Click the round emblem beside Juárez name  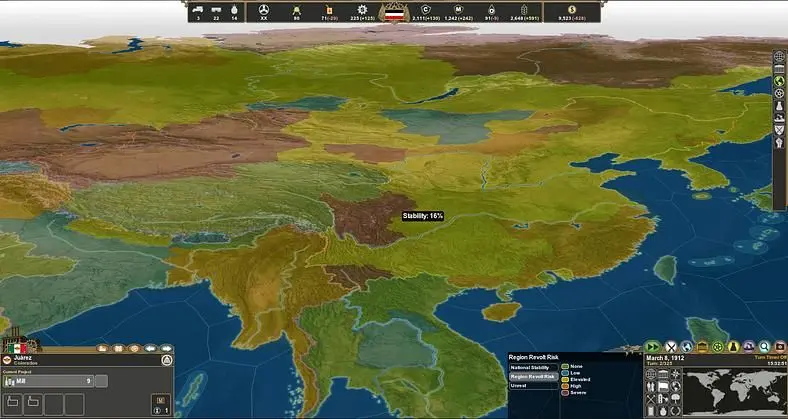[x=7, y=360]
